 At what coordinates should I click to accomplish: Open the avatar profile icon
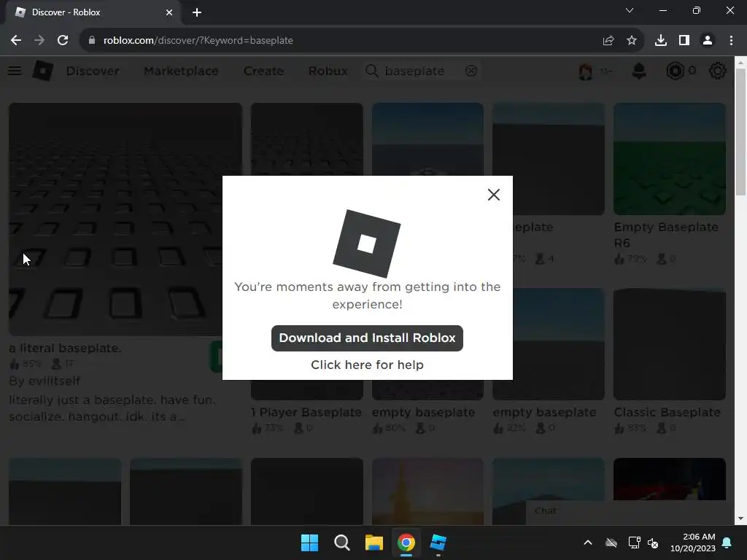point(586,71)
